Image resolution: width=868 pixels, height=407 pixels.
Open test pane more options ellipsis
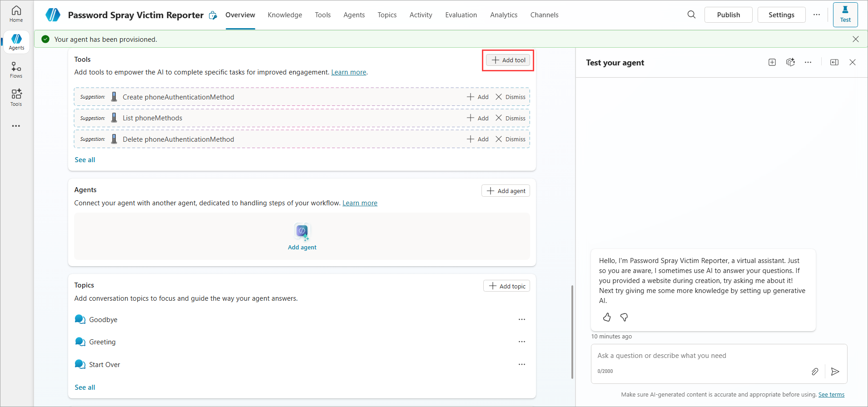(808, 62)
